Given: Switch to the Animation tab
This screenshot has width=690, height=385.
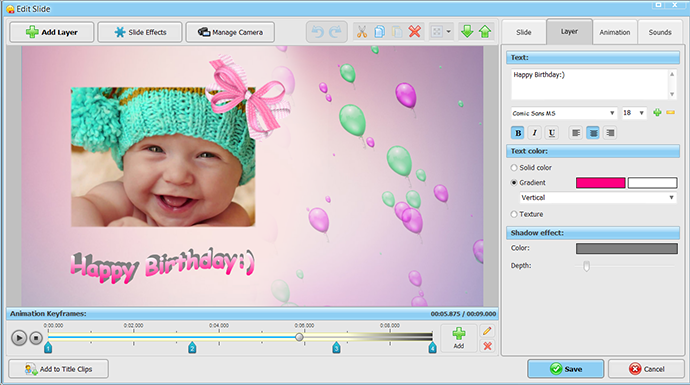Looking at the screenshot, I should point(615,32).
